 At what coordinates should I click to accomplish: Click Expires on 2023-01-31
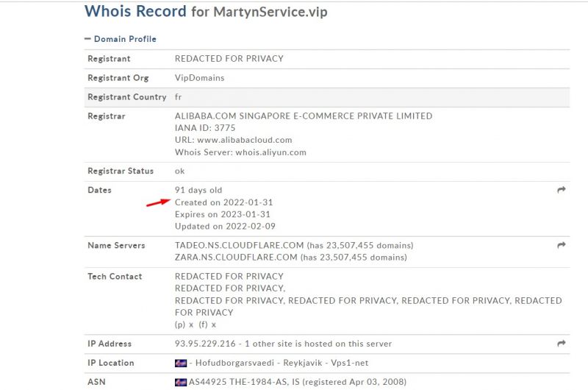pos(223,214)
